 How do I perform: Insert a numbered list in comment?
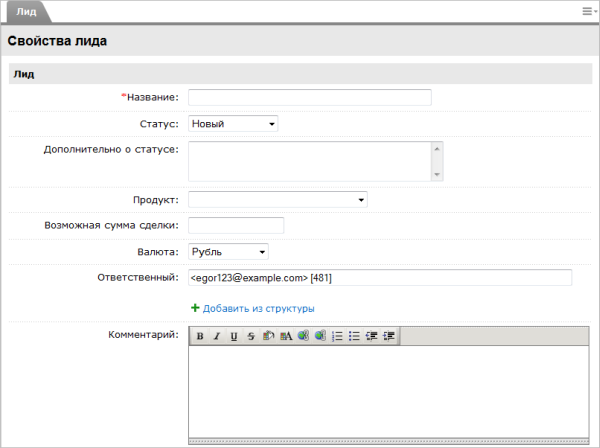tap(337, 337)
